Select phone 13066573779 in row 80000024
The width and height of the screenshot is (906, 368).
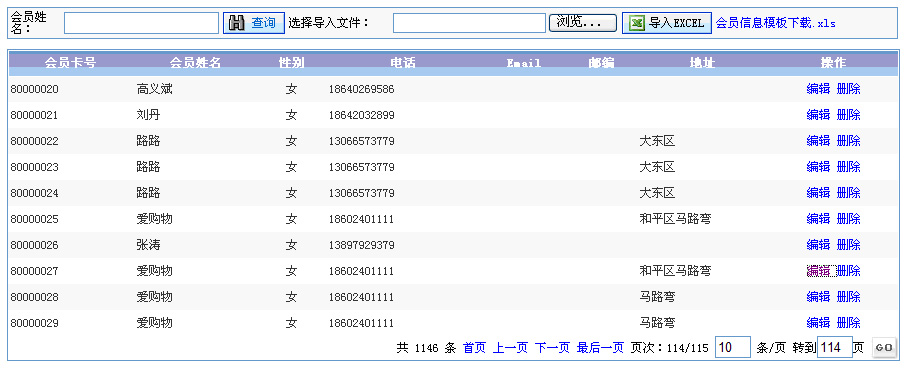pyautogui.click(x=362, y=193)
